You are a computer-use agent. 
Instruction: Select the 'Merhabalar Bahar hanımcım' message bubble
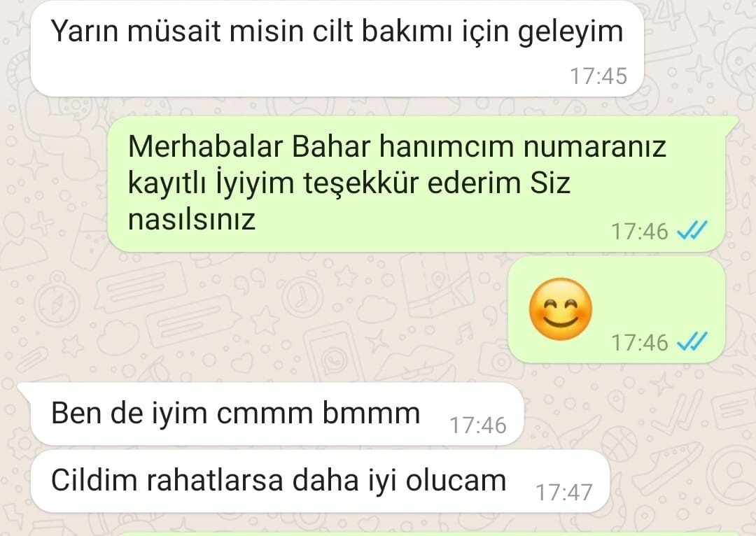click(416, 184)
